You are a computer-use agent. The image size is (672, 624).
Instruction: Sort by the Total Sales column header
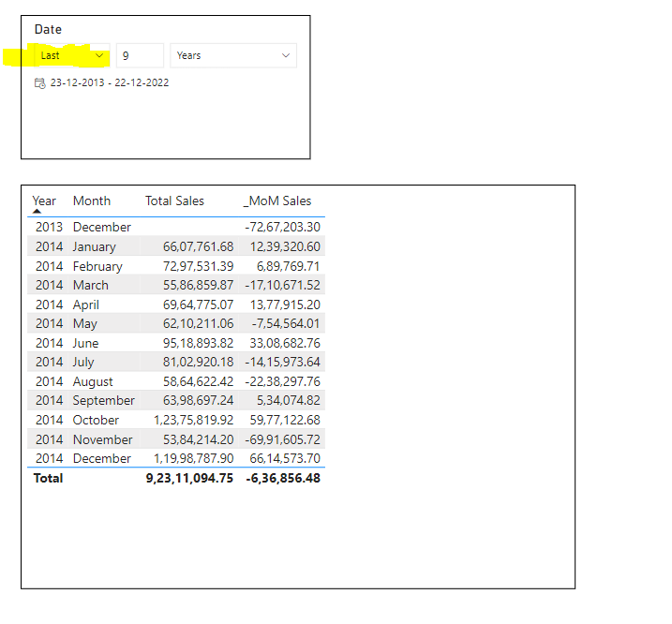coord(174,201)
